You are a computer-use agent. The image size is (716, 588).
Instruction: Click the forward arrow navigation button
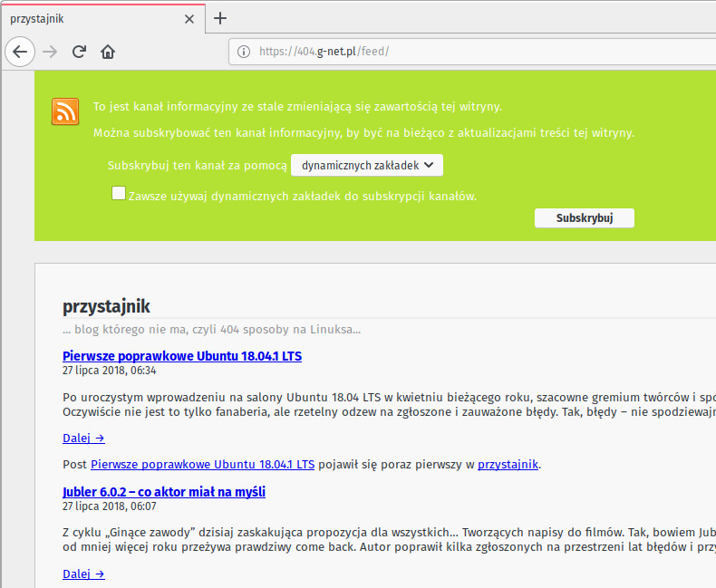[50, 52]
